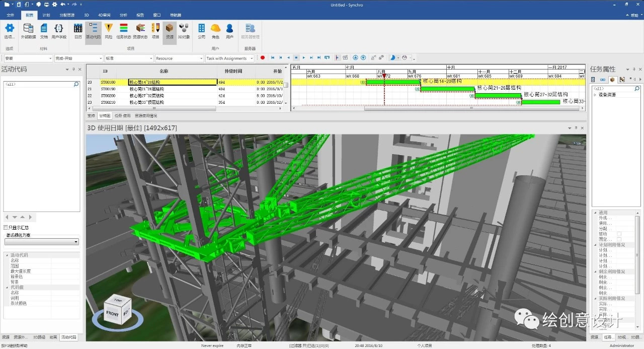
Task: Open 用户字段 user fields icon
Action: tap(59, 28)
